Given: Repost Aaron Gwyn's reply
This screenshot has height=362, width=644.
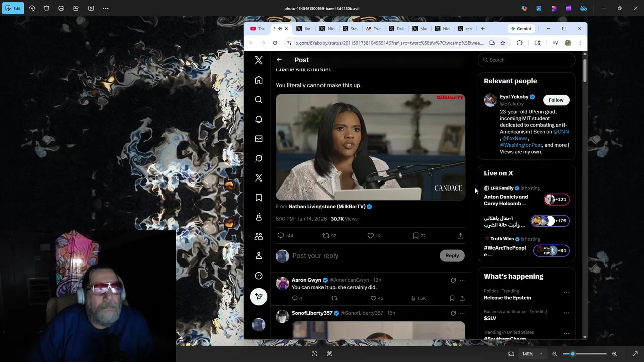Looking at the screenshot, I should coord(334,298).
